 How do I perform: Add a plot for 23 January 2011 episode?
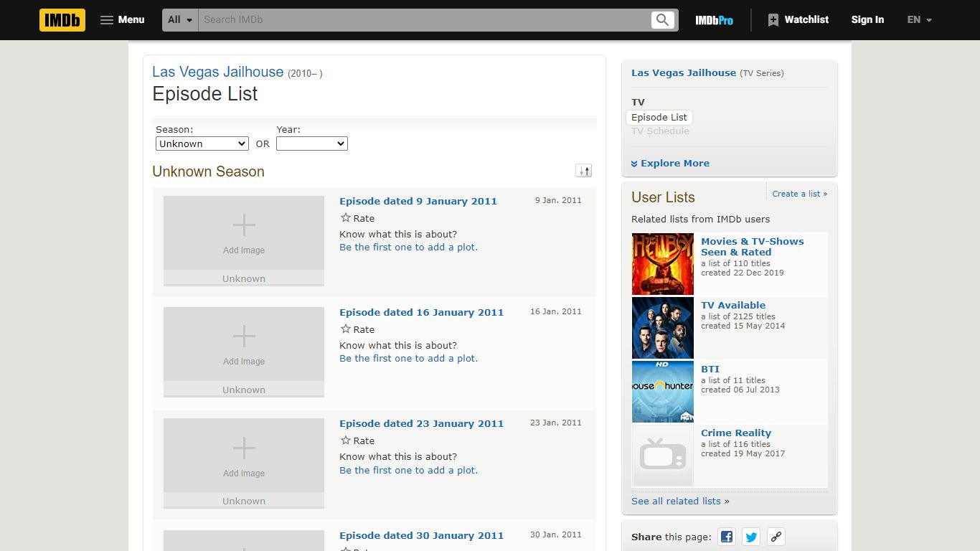point(409,471)
